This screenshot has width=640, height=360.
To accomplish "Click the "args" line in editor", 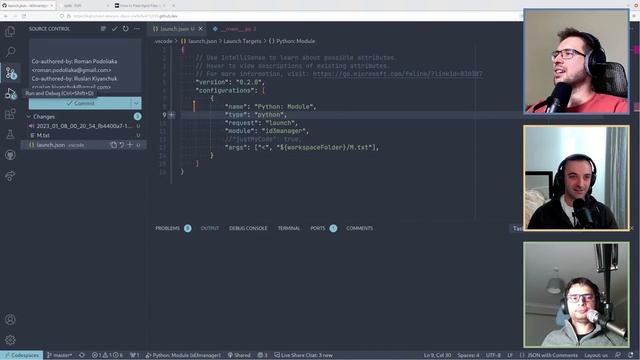I will (302, 147).
